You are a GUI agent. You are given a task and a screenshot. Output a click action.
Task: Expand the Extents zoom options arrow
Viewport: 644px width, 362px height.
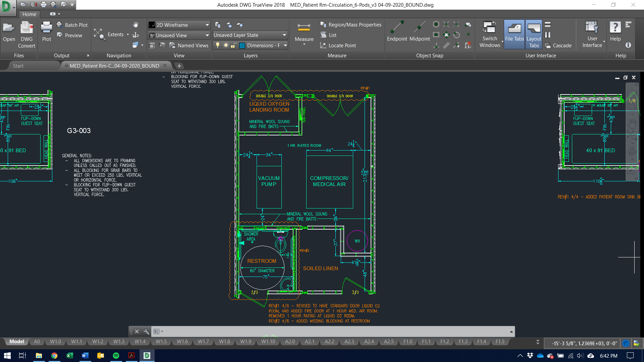click(128, 35)
